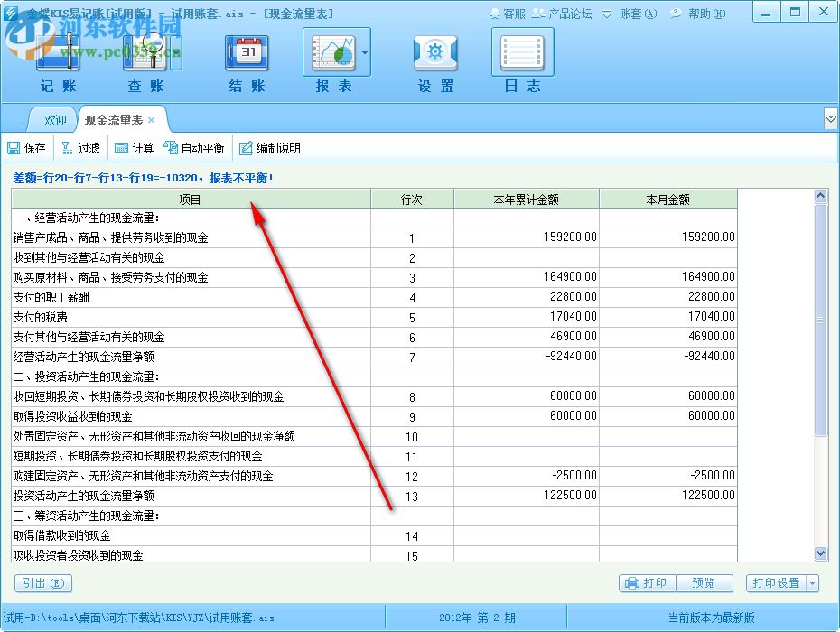This screenshot has height=632, width=840.
Task: Open the 过滤 (filter) tool
Action: 82,147
